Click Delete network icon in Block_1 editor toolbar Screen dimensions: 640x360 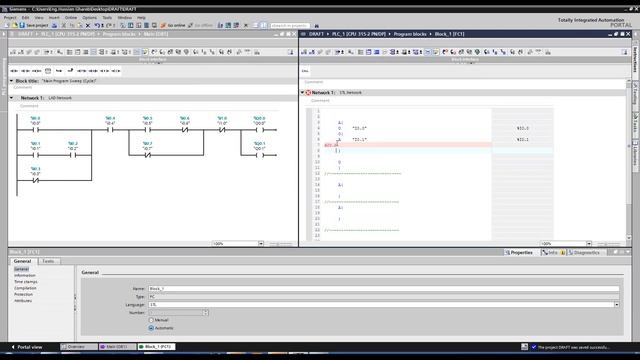(312, 52)
